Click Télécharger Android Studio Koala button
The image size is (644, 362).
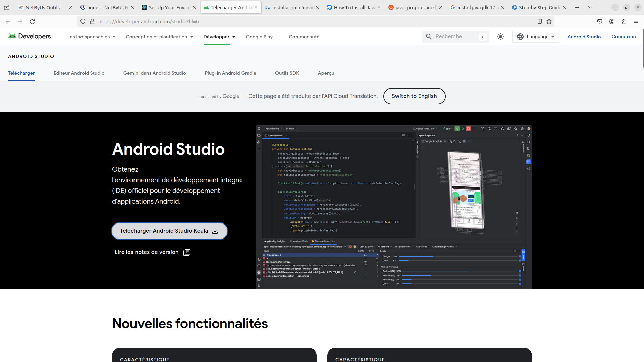[x=169, y=231]
